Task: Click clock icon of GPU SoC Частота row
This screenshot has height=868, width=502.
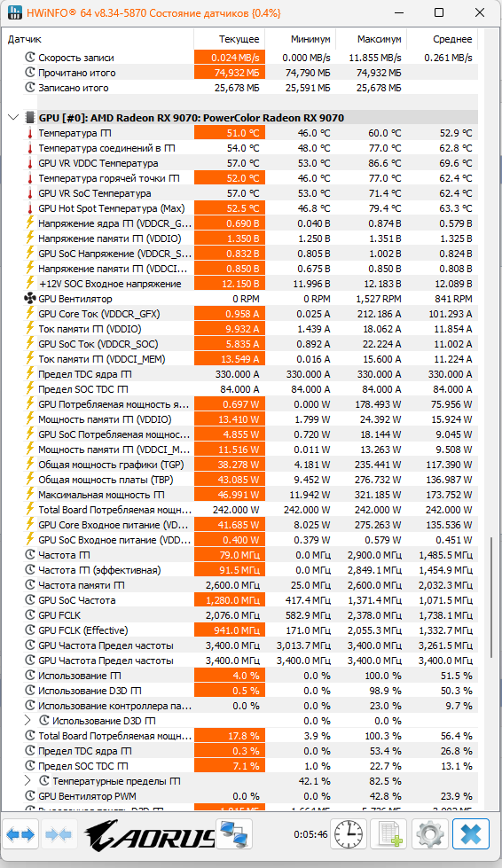Action: [30, 600]
